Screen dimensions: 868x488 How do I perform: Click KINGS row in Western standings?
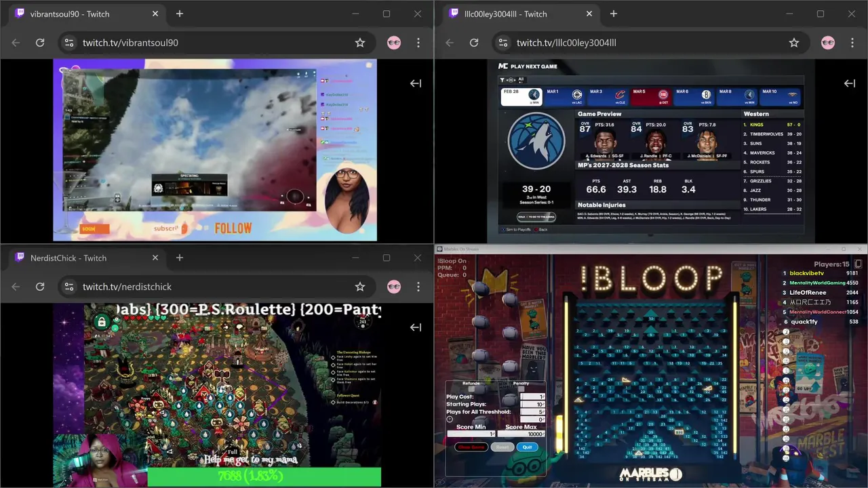pyautogui.click(x=772, y=125)
